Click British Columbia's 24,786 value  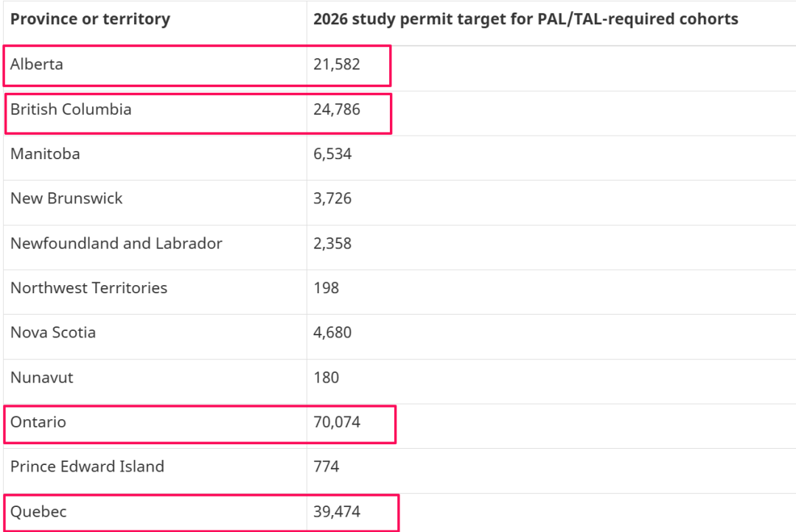pyautogui.click(x=337, y=109)
